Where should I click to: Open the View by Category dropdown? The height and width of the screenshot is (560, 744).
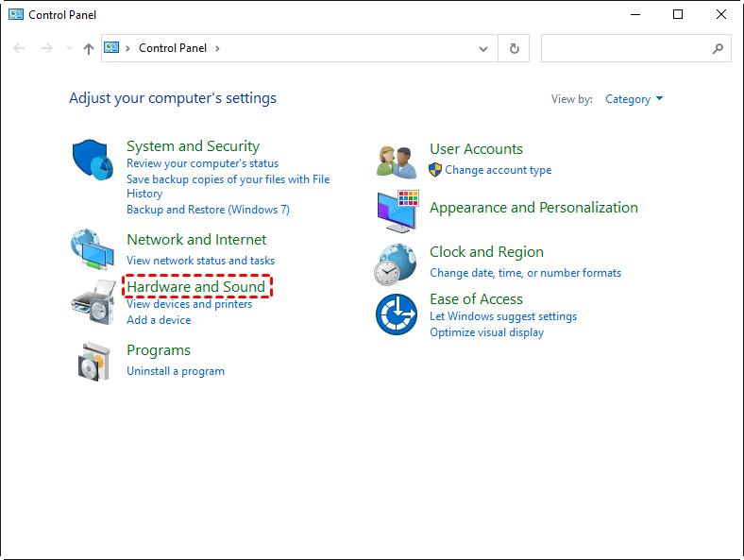tap(634, 99)
